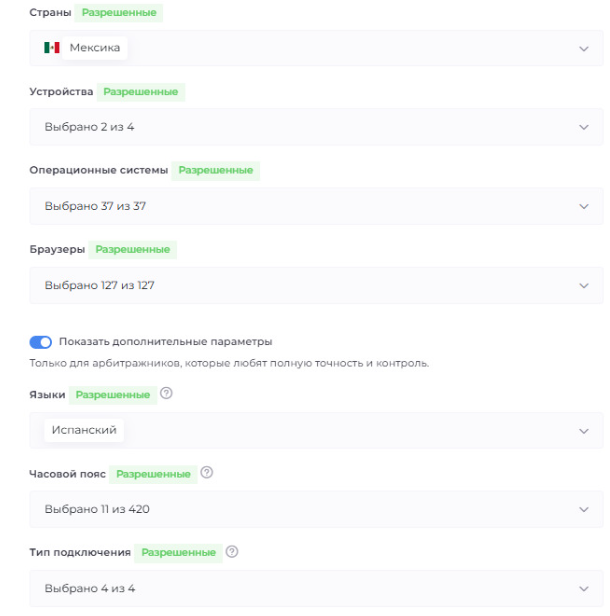Toggle the Разрешенные badge for Устройства
Screen dimensions: 610x616
click(x=141, y=92)
